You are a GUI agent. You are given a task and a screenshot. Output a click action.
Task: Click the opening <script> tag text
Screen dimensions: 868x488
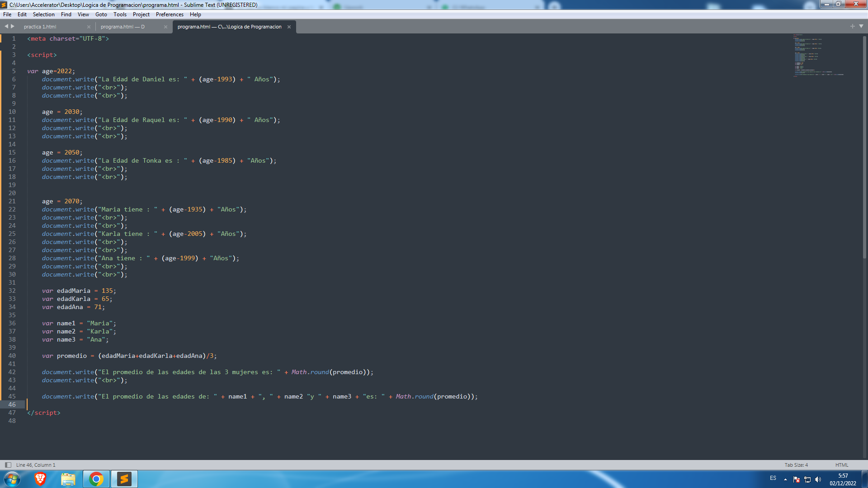42,55
